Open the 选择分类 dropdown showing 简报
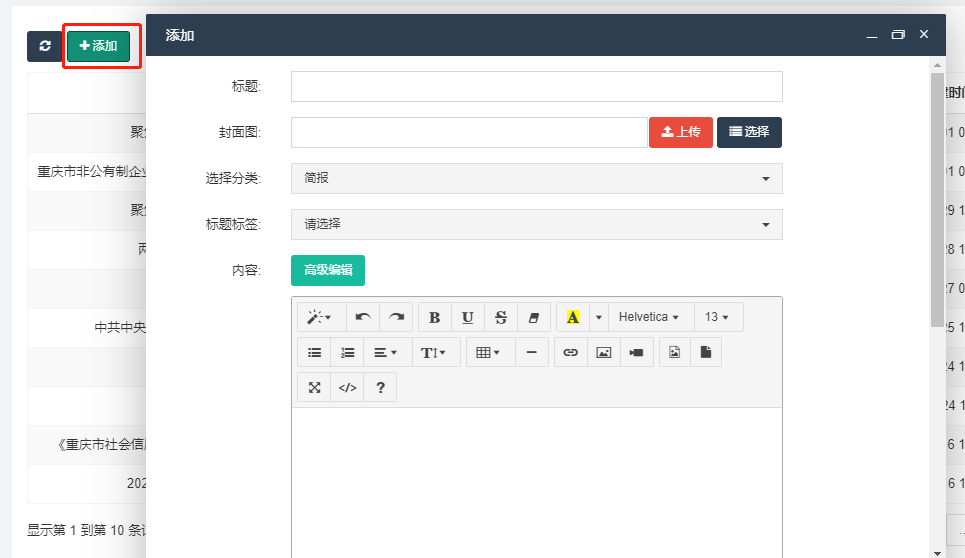Screen dimensions: 965x558 (536, 178)
